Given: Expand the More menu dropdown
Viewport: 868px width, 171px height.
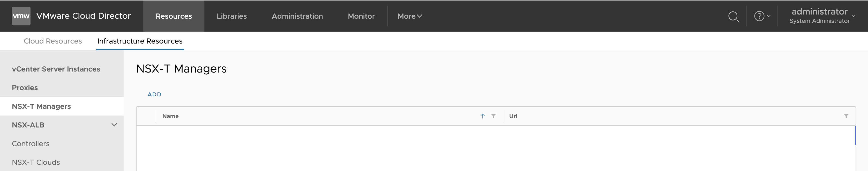Looking at the screenshot, I should pos(409,16).
